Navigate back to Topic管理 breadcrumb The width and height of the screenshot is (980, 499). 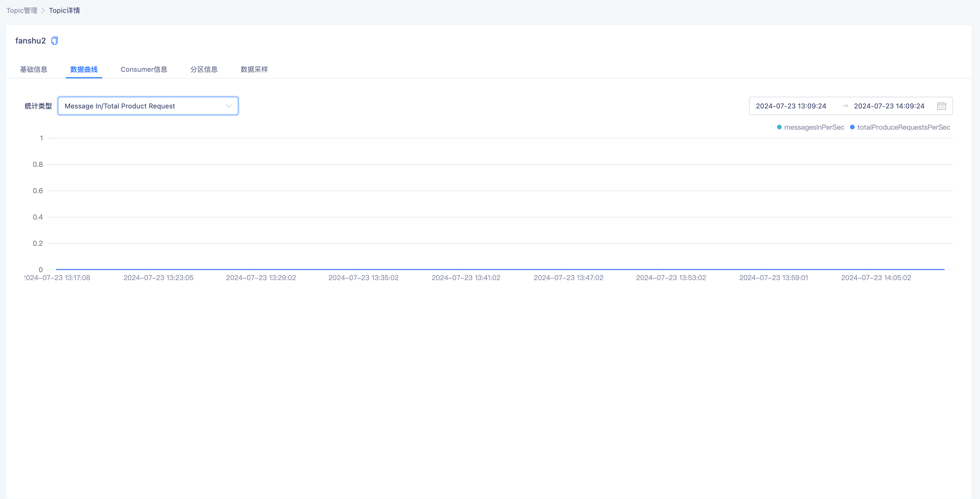click(x=22, y=10)
